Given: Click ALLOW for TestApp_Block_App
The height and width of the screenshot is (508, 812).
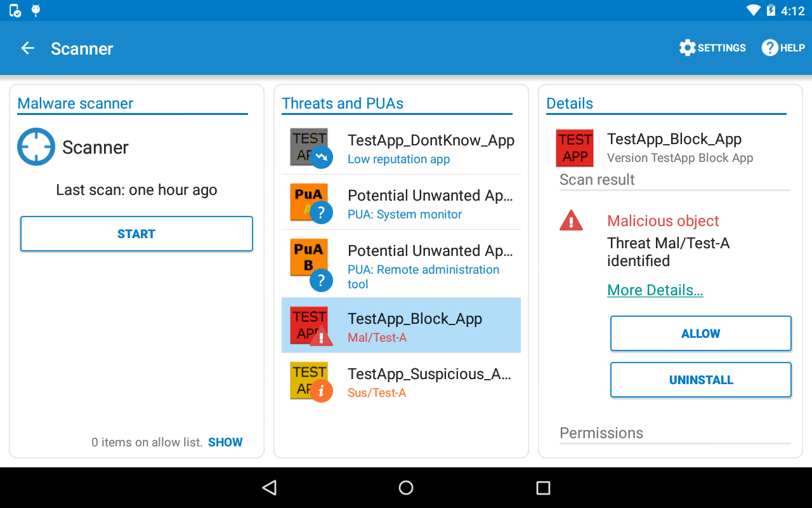Looking at the screenshot, I should [700, 333].
